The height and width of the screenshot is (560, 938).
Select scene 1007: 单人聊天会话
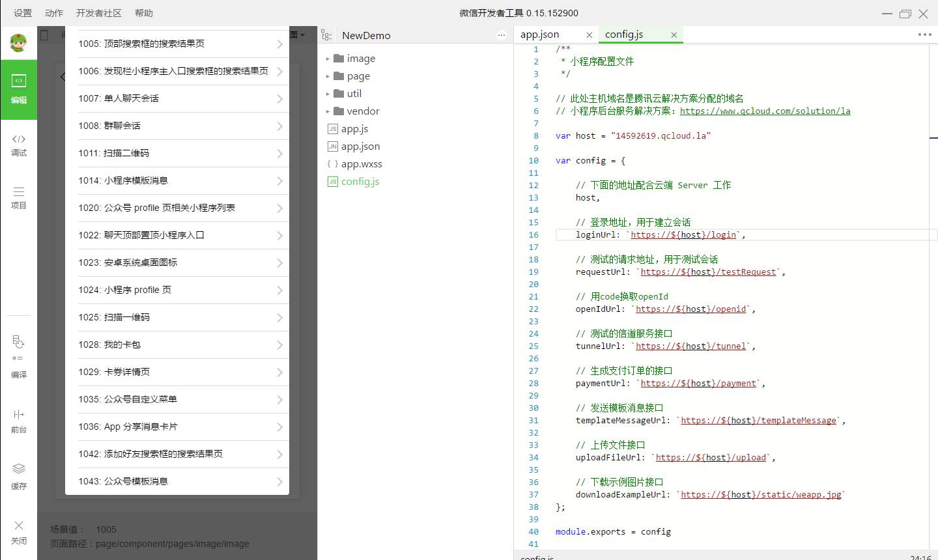pos(177,98)
